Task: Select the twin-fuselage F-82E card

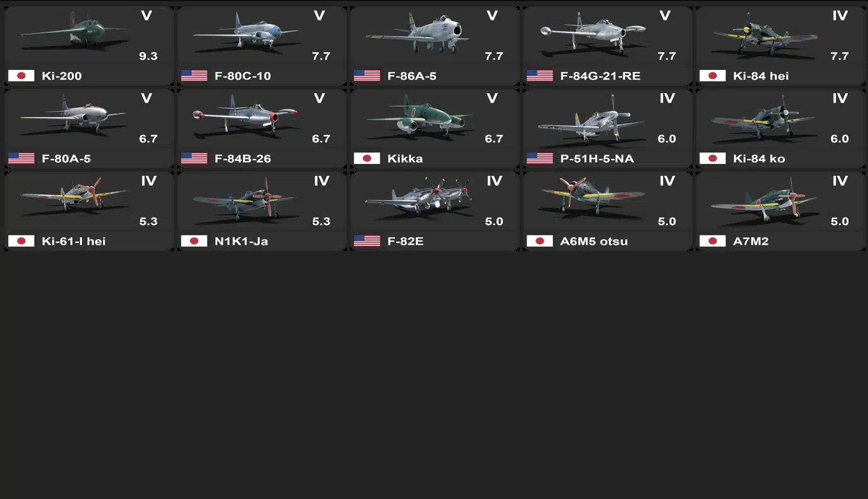Action: (x=435, y=211)
